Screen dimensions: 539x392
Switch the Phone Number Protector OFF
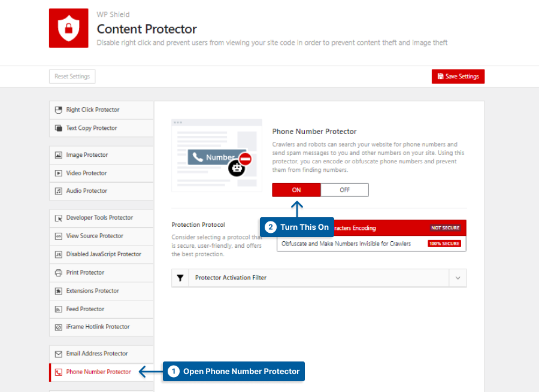coord(344,190)
